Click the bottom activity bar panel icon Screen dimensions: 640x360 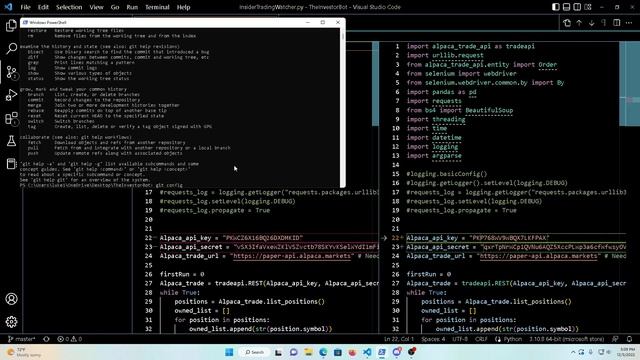coord(11,164)
